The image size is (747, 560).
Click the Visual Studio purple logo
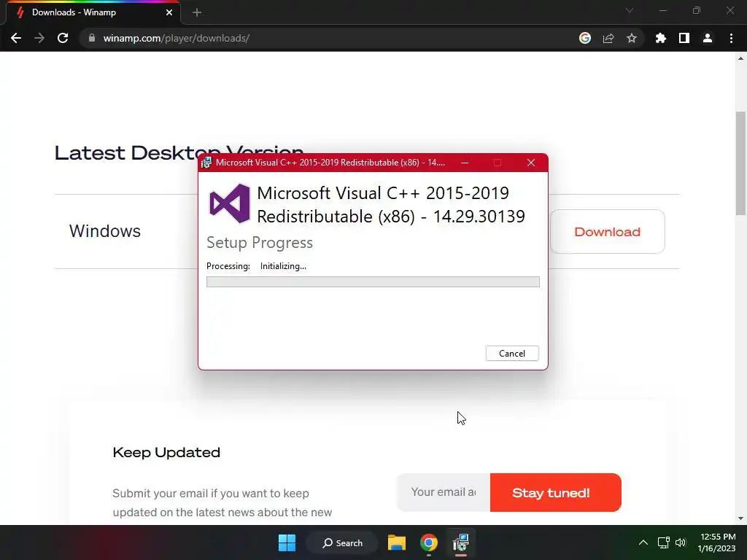pyautogui.click(x=230, y=203)
